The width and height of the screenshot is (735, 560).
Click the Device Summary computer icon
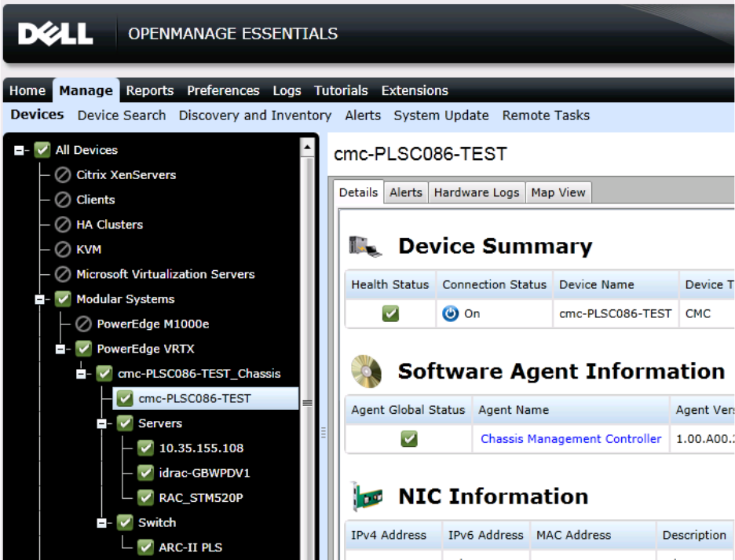(365, 246)
